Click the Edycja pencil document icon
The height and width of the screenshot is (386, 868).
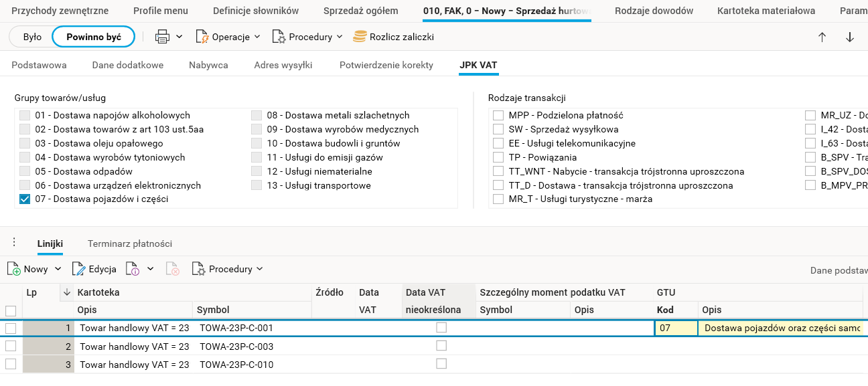[x=79, y=269]
